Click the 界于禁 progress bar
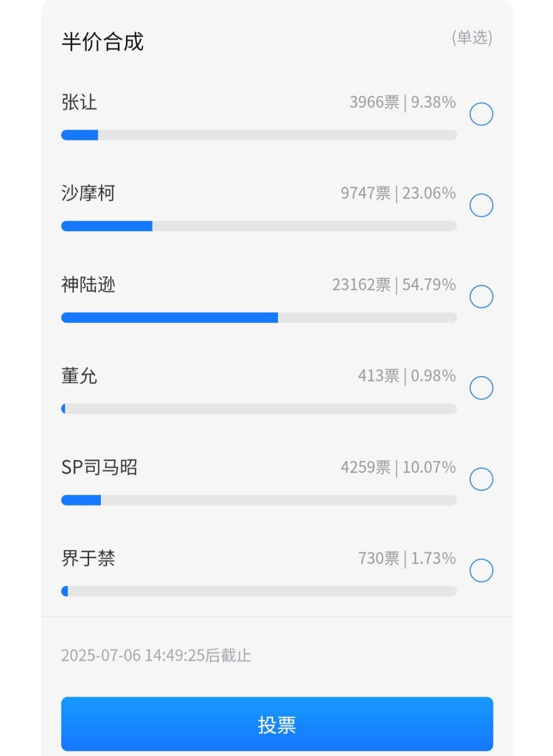Viewport: 553px width, 756px height. coord(259,591)
